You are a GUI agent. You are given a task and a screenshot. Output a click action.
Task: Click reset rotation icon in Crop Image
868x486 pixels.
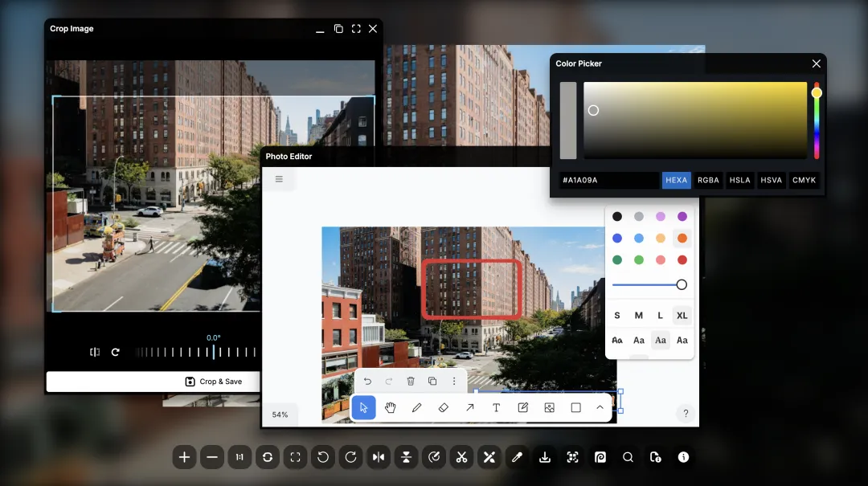click(115, 352)
